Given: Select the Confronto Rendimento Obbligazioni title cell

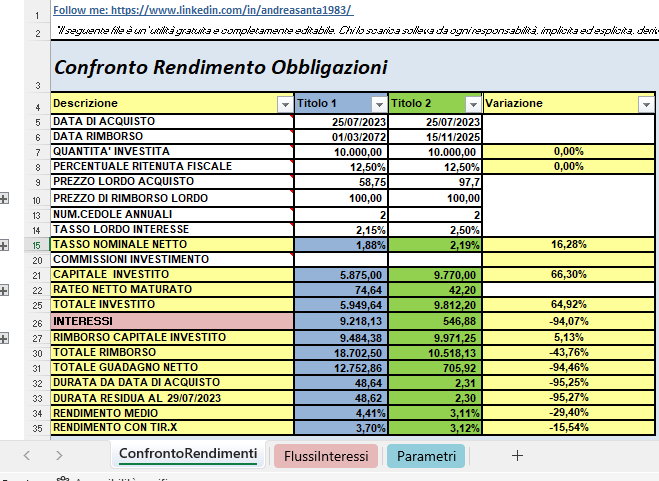Looking at the screenshot, I should pyautogui.click(x=220, y=68).
